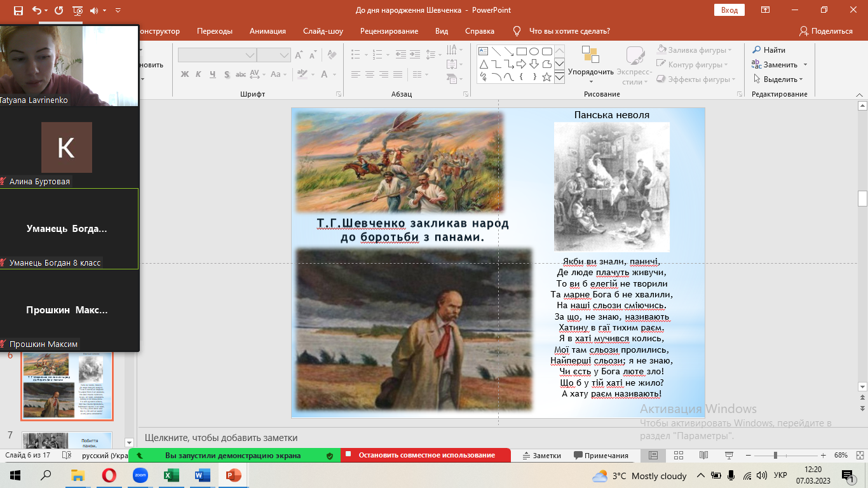Select the diagonal Line shape
The width and height of the screenshot is (868, 488).
point(496,51)
